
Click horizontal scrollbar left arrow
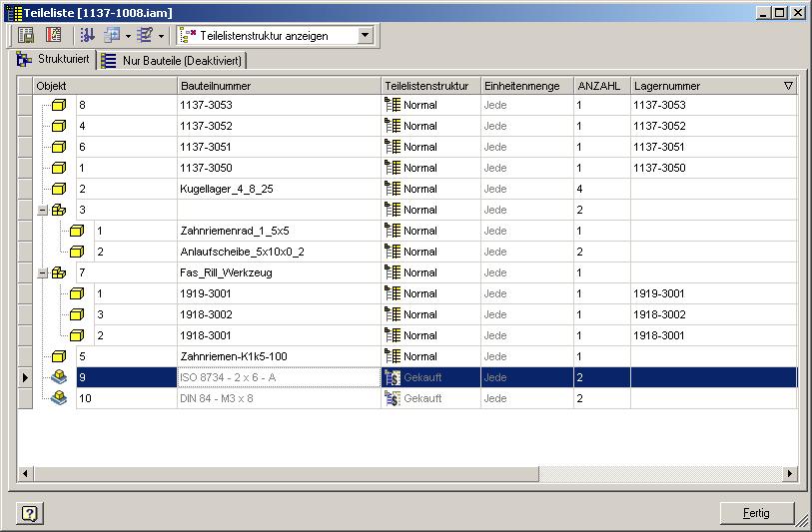25,473
